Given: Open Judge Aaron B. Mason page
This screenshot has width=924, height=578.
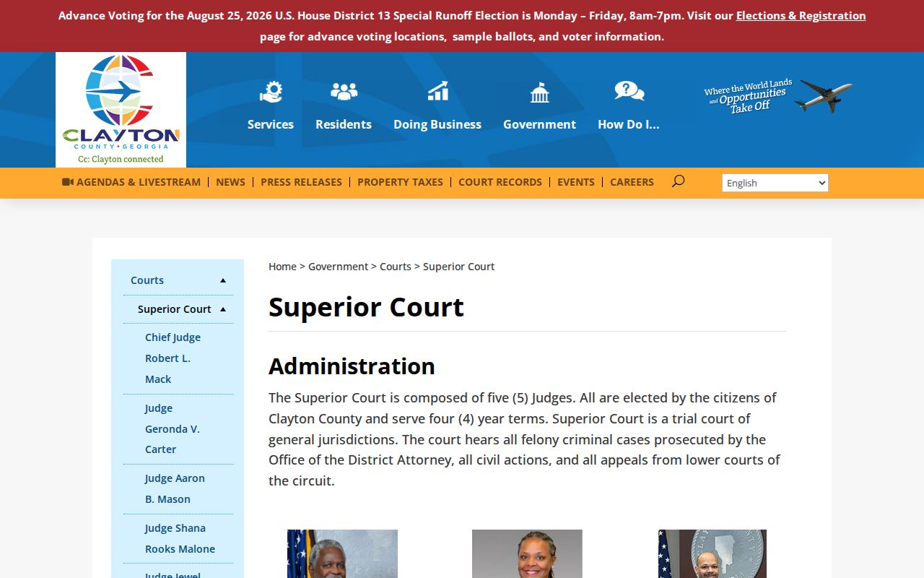Looking at the screenshot, I should 175,488.
